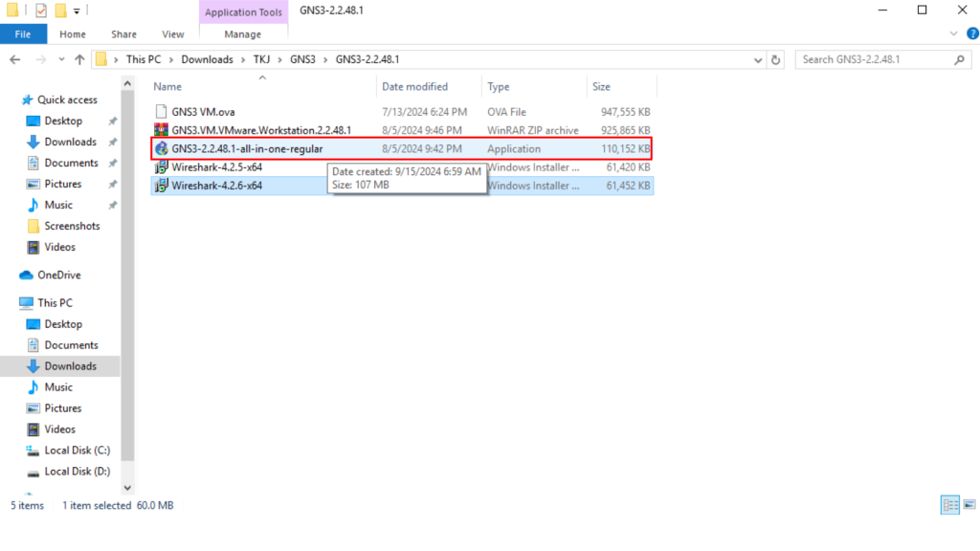Open Customize Quick Access Toolbar dropdown
This screenshot has width=980, height=551.
click(x=78, y=11)
